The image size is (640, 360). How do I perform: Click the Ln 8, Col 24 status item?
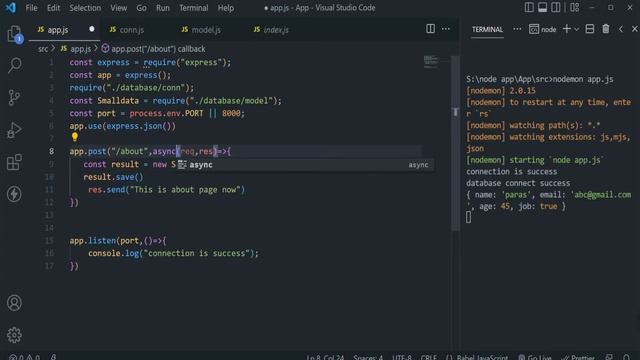pos(325,357)
